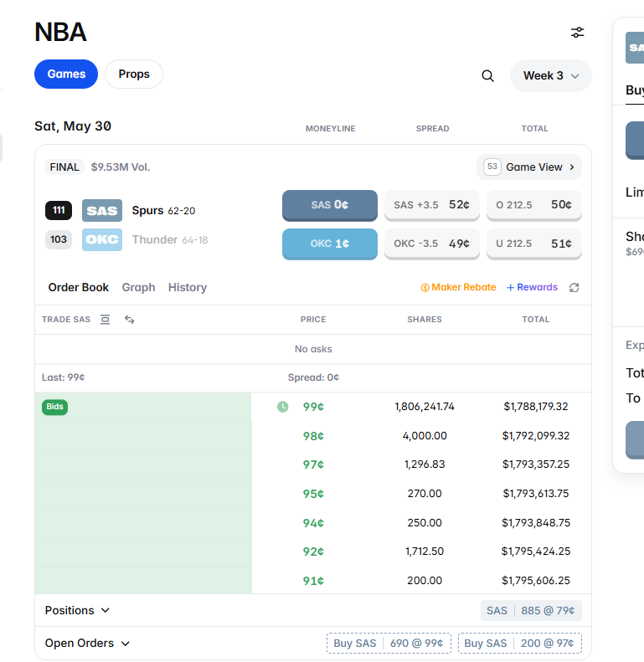The image size is (644, 662).
Task: Open the filter settings sliders icon
Action: [x=577, y=33]
